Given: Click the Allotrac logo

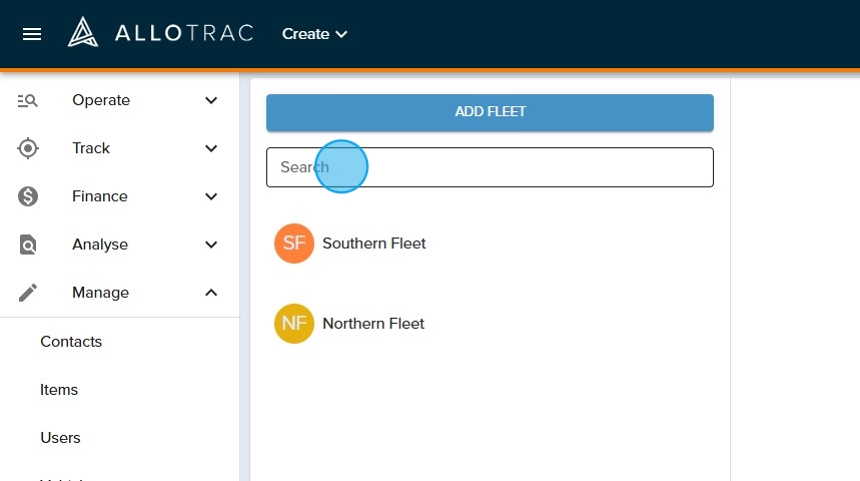Looking at the screenshot, I should click(160, 33).
